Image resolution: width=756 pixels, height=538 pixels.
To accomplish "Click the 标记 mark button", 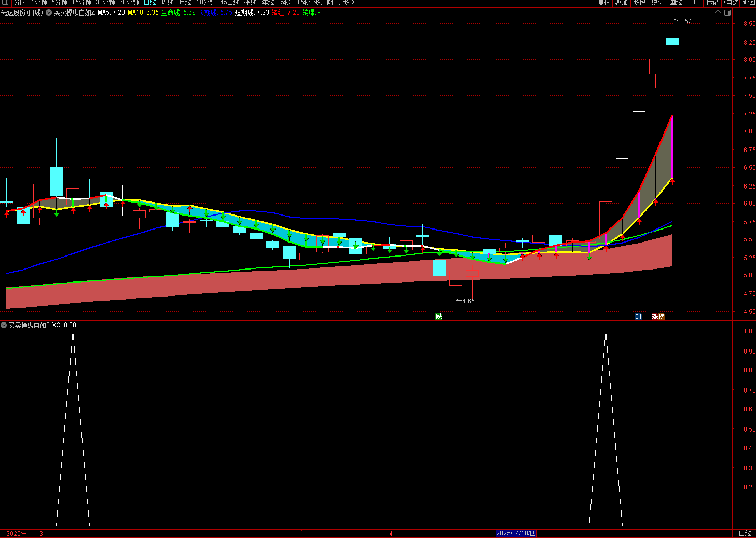I will coord(712,3).
